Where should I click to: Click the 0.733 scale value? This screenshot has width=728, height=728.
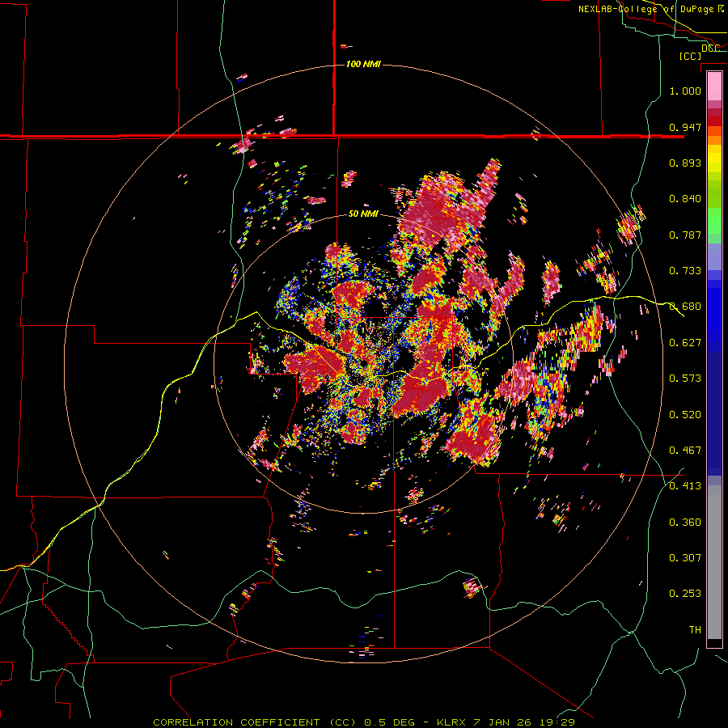pos(685,271)
